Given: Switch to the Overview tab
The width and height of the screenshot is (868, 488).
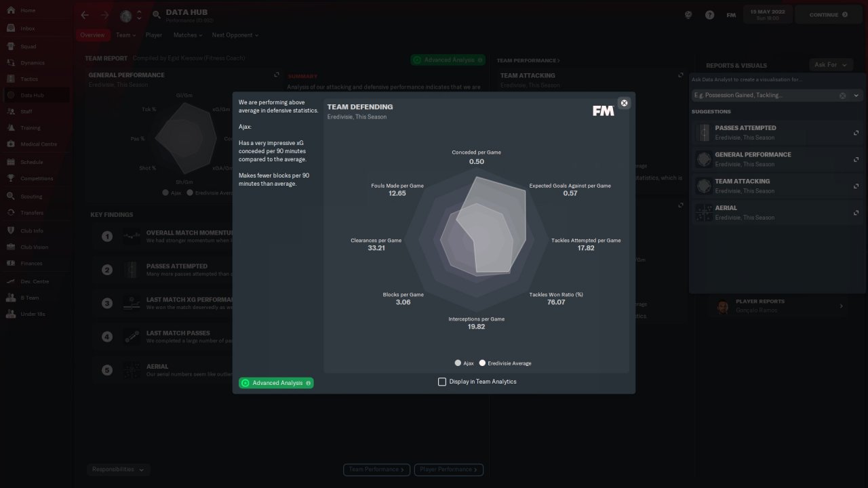Looking at the screenshot, I should tap(92, 35).
